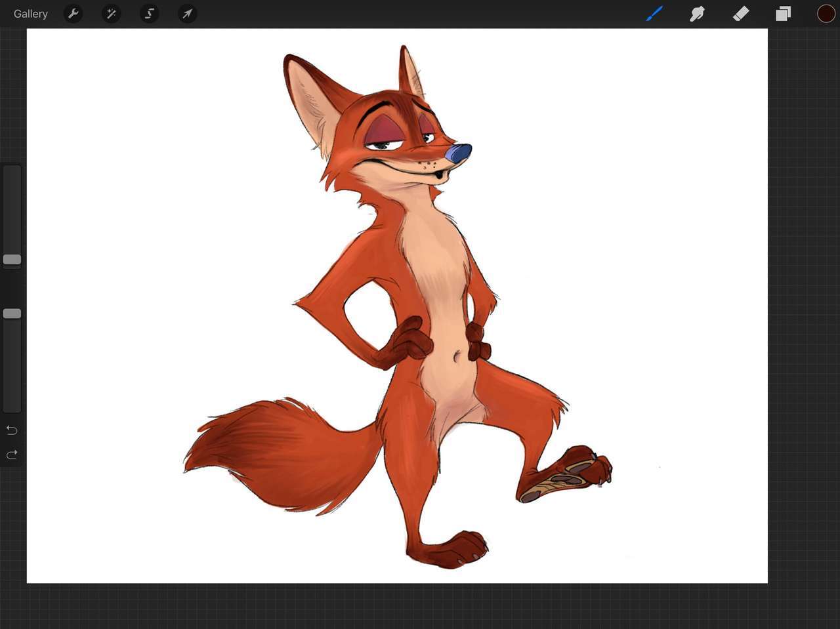Image resolution: width=840 pixels, height=629 pixels.
Task: Select the Paint brush tool
Action: pyautogui.click(x=654, y=14)
